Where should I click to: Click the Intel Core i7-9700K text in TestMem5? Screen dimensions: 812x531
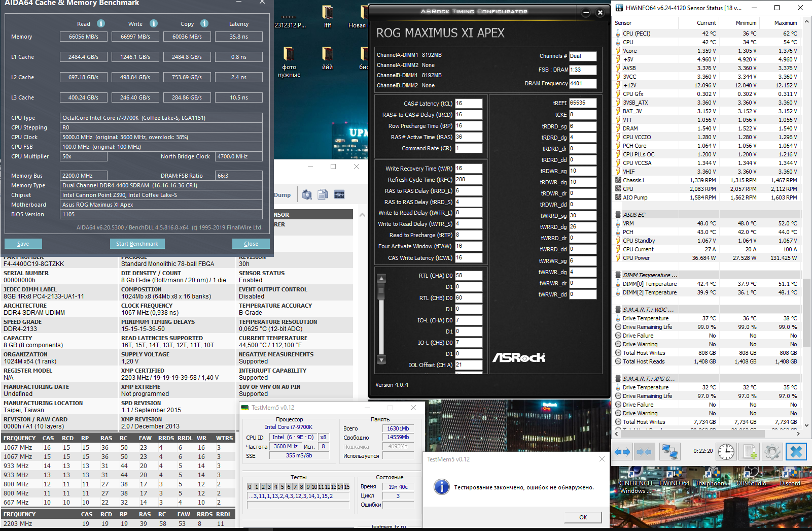289,427
